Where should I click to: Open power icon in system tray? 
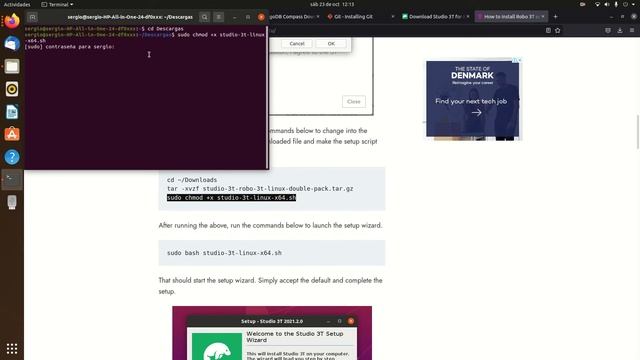click(625, 4)
